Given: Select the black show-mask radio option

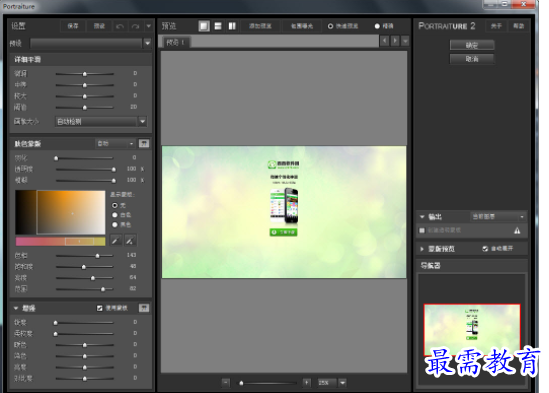Looking at the screenshot, I should pos(114,225).
